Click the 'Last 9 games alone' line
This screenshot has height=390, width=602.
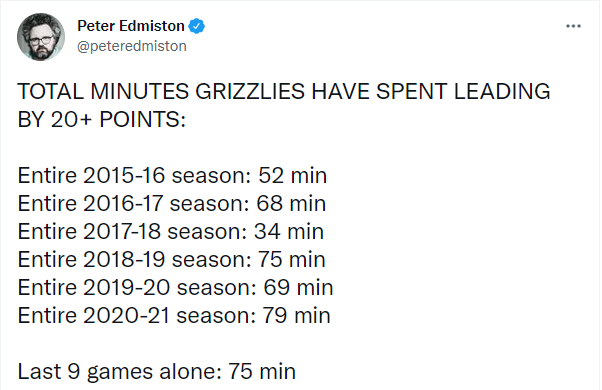[157, 372]
